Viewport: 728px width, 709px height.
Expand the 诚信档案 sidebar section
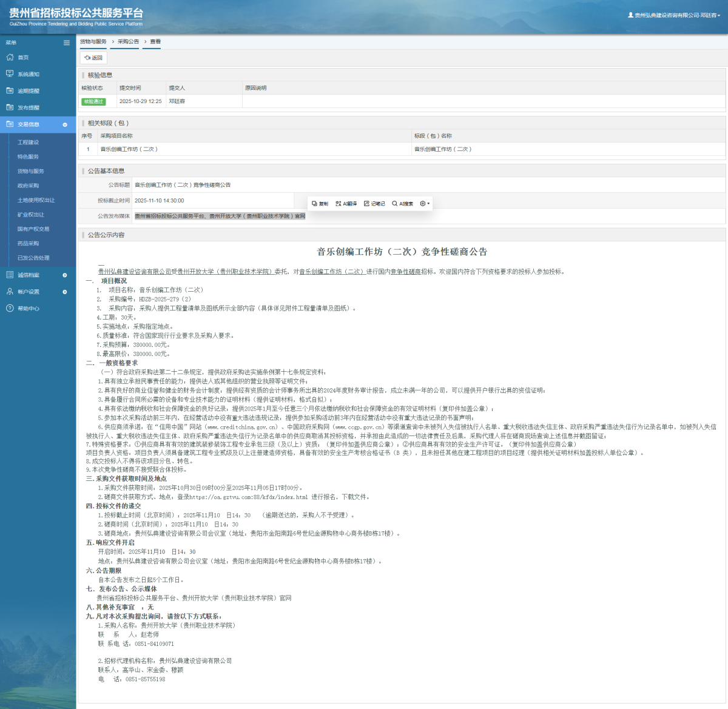tap(65, 275)
